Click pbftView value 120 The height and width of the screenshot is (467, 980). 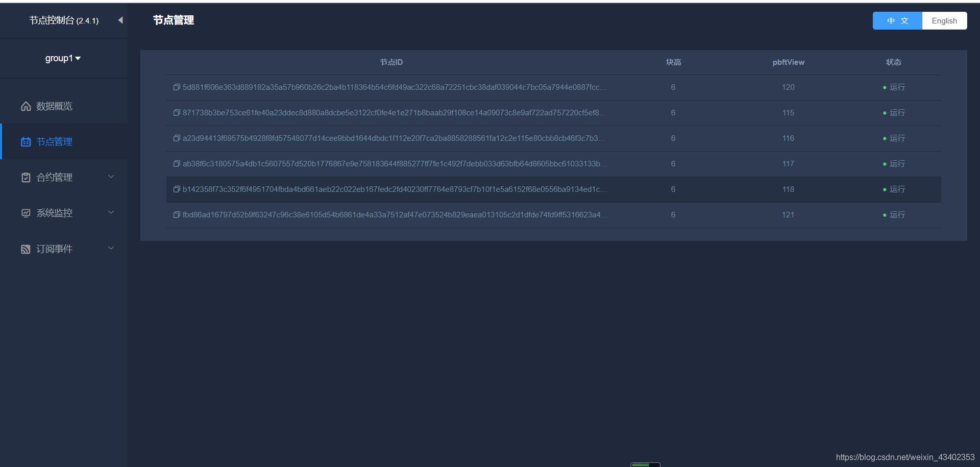(x=788, y=87)
